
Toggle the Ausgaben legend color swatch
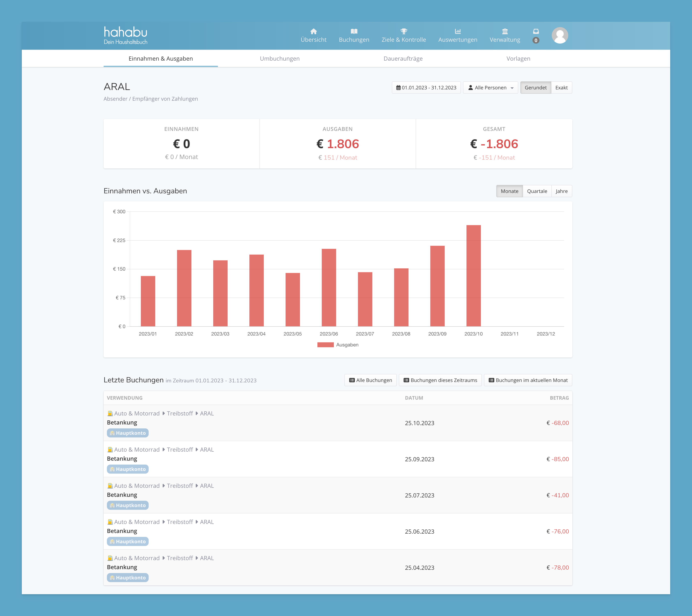pyautogui.click(x=325, y=345)
